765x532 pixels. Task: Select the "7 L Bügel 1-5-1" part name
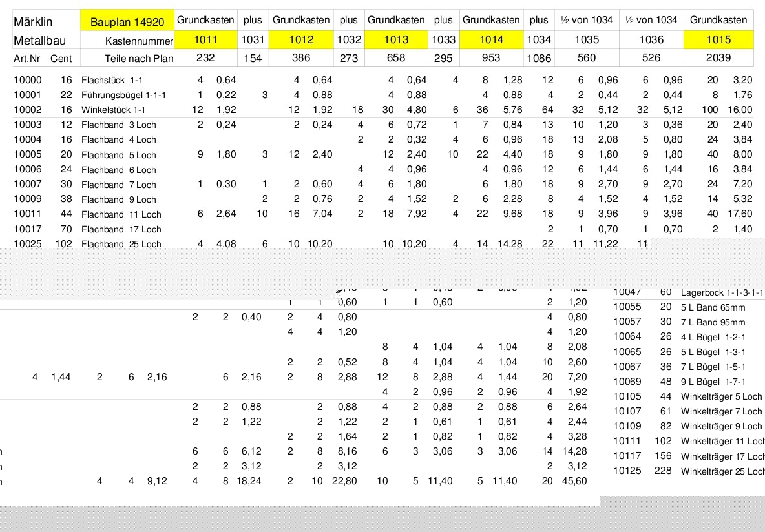point(713,367)
